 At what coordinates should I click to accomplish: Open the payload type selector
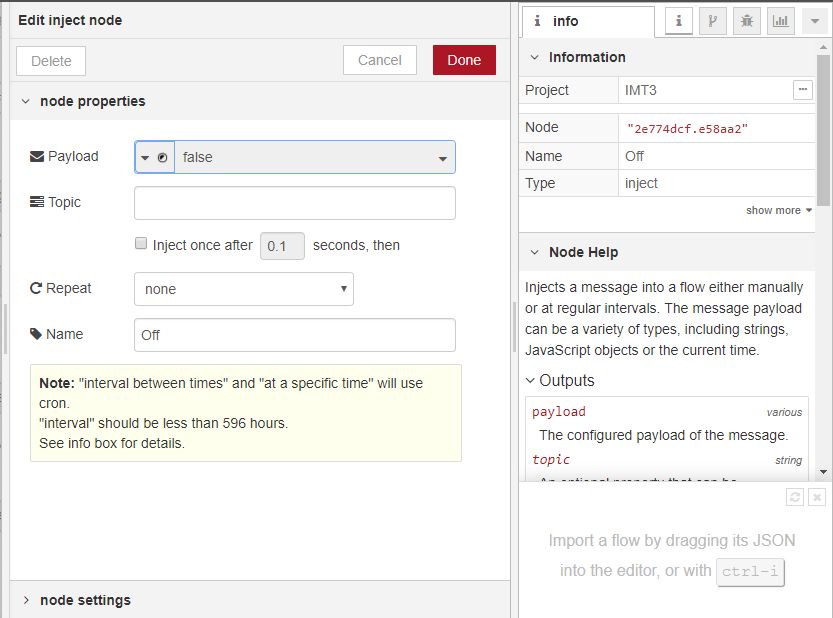pyautogui.click(x=155, y=157)
